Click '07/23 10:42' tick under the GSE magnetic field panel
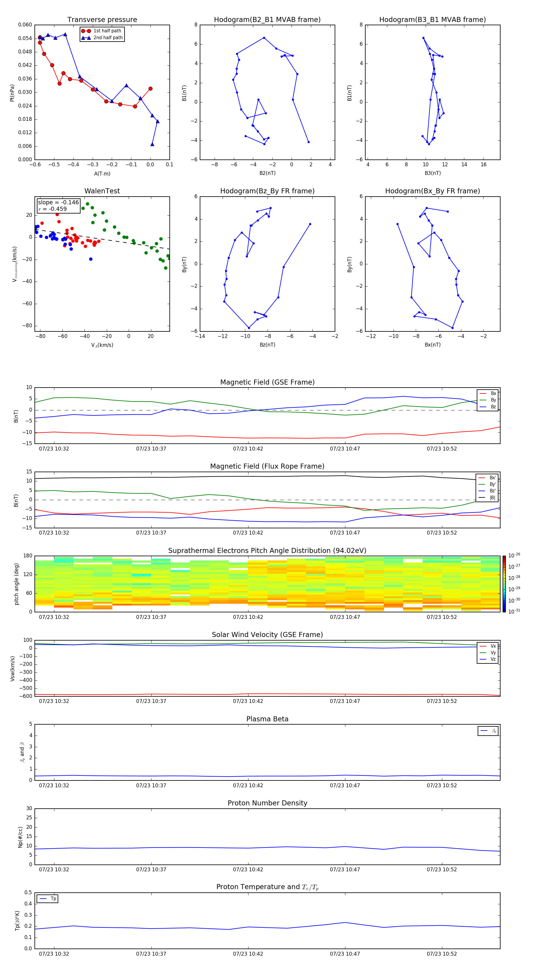This screenshot has height=980, width=535. pyautogui.click(x=248, y=449)
